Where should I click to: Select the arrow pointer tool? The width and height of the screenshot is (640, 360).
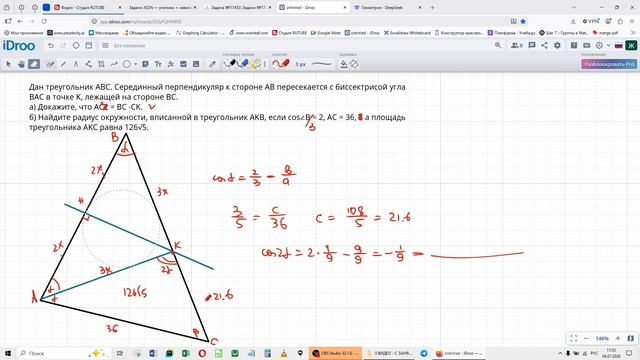(x=9, y=64)
